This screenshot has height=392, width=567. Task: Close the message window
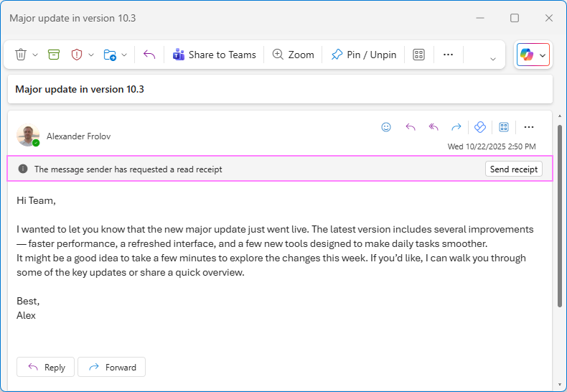click(x=549, y=18)
